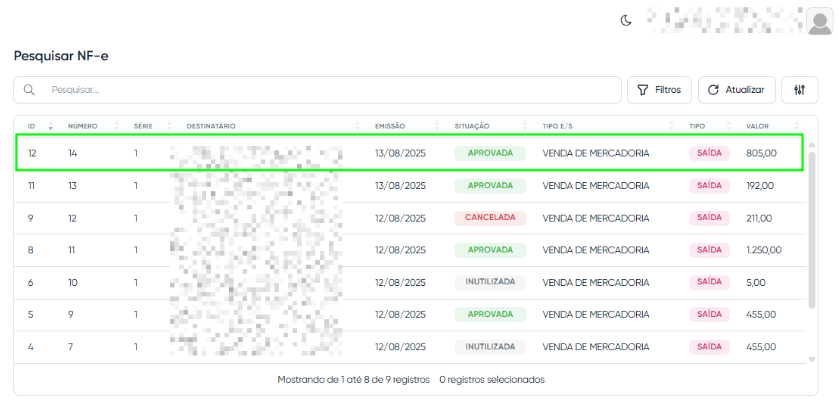Sort by the Valor column header
This screenshot has height=411, width=838.
point(757,126)
